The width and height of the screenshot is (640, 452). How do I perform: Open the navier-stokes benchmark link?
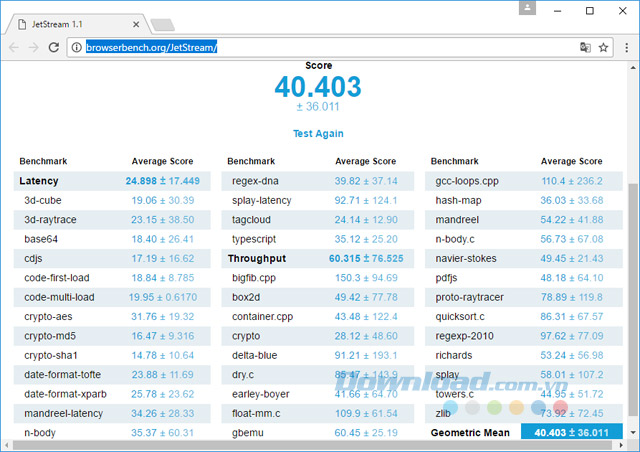[x=468, y=258]
